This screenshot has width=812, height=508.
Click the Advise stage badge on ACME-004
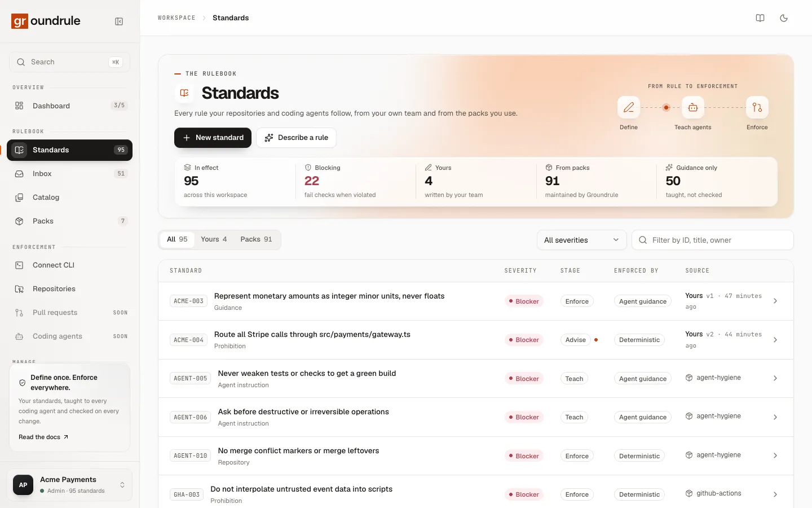coord(576,340)
